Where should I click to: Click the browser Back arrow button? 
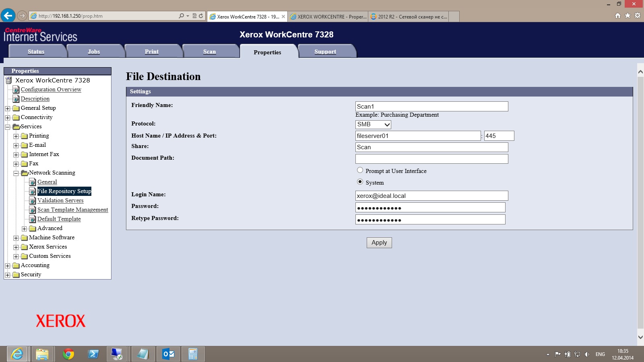pyautogui.click(x=8, y=16)
